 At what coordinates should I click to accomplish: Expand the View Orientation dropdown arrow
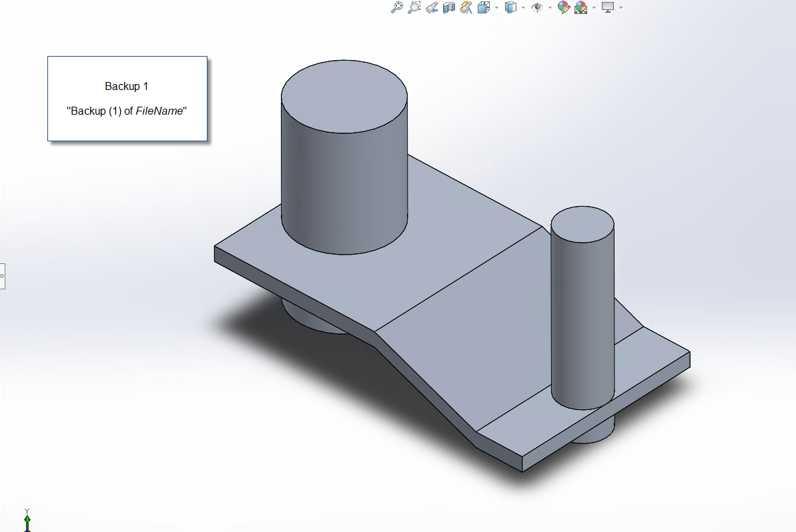496,7
